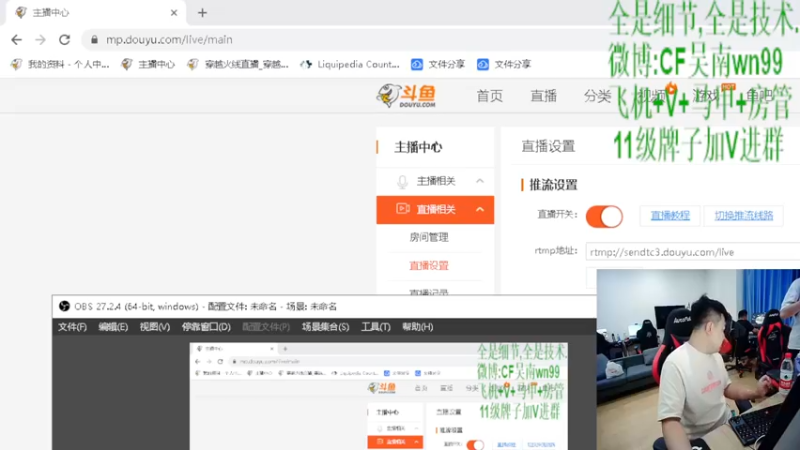
Task: Toggle the 直播开关 switch
Action: pos(604,216)
